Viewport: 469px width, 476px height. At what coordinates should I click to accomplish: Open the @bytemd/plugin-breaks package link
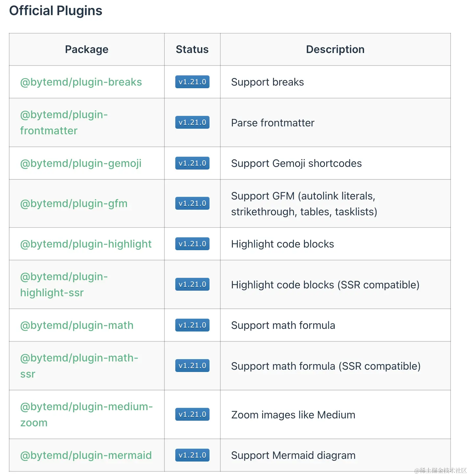click(81, 82)
